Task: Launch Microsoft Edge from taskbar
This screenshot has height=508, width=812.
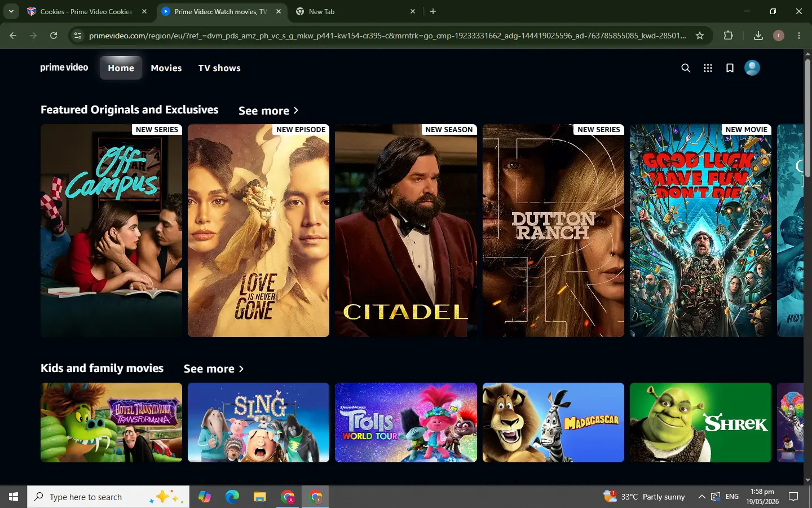Action: [232, 497]
